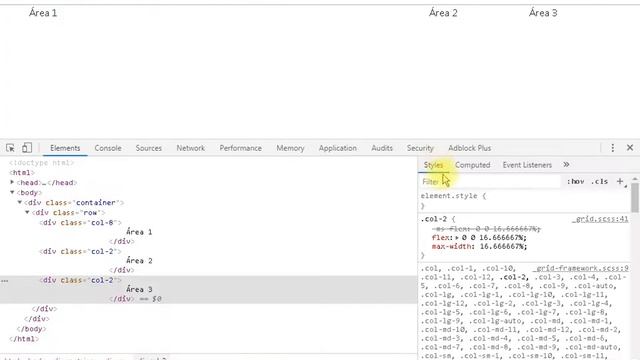The height and width of the screenshot is (360, 640).
Task: Activate the inspect element picker icon
Action: 11,148
